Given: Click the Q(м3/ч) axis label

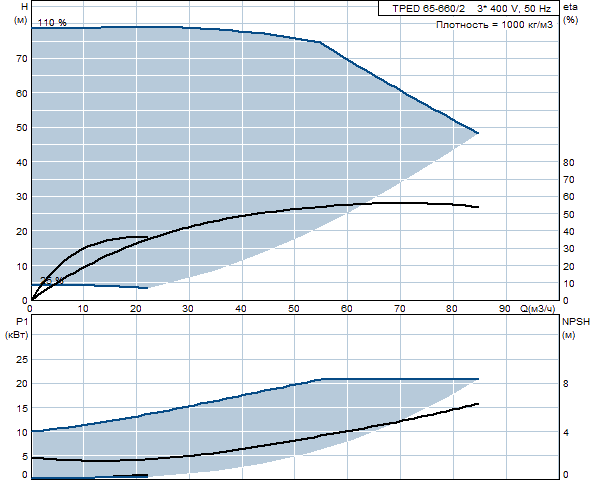Looking at the screenshot, I should tap(538, 309).
